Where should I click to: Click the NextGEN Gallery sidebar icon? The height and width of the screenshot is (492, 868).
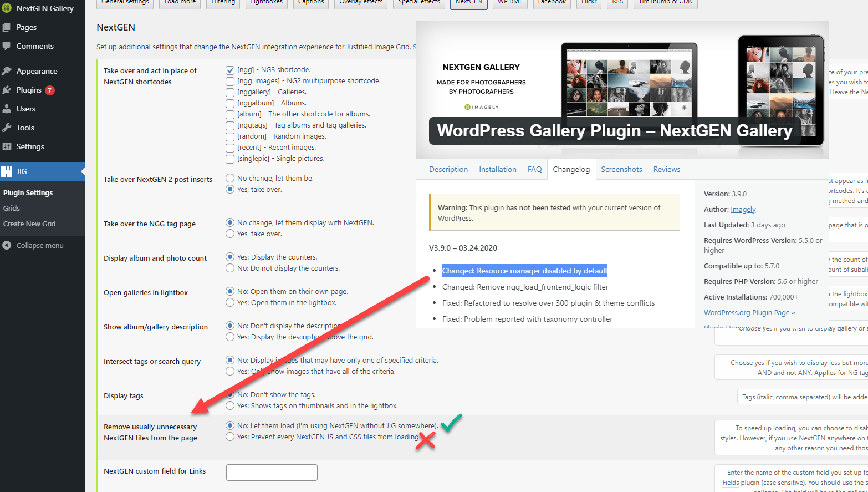(x=7, y=8)
